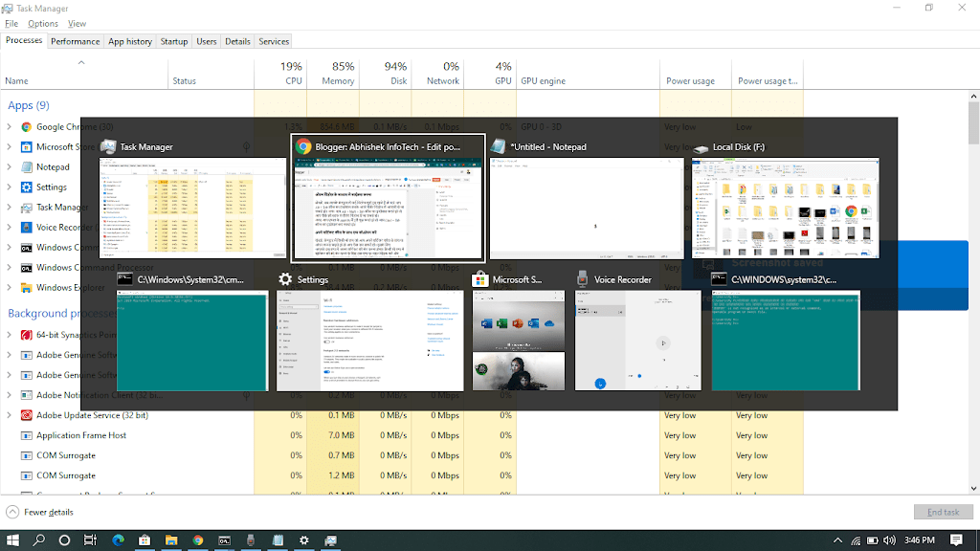The width and height of the screenshot is (980, 551).
Task: Click the Windows Start button
Action: (13, 540)
